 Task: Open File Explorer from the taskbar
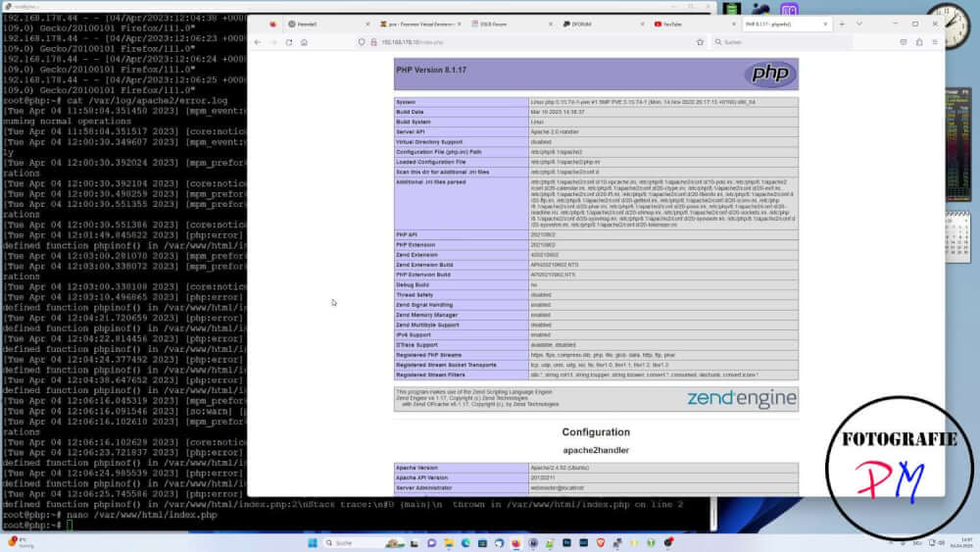pyautogui.click(x=449, y=542)
